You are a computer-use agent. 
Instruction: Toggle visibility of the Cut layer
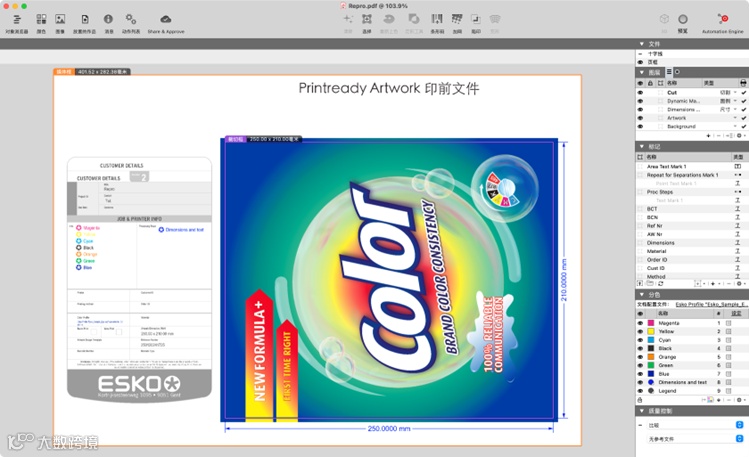640,93
